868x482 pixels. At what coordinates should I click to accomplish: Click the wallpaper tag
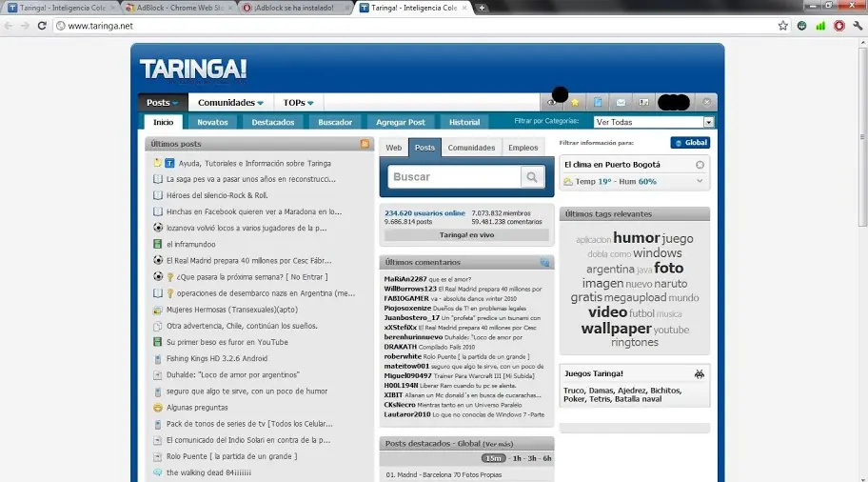pos(616,329)
